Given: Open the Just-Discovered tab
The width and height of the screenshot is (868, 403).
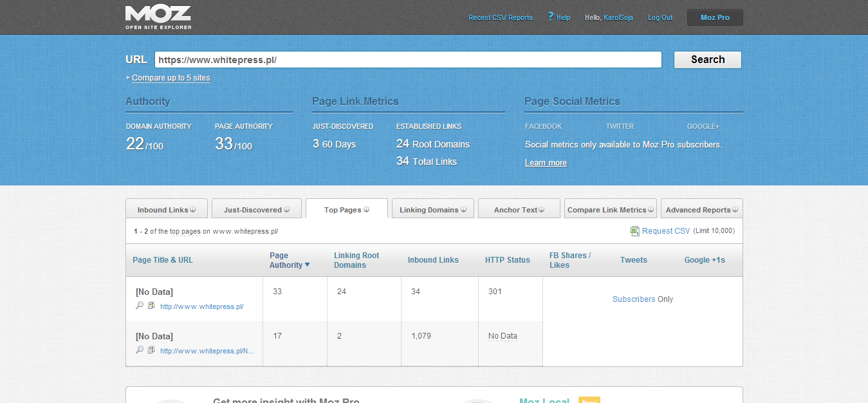Looking at the screenshot, I should [x=257, y=209].
